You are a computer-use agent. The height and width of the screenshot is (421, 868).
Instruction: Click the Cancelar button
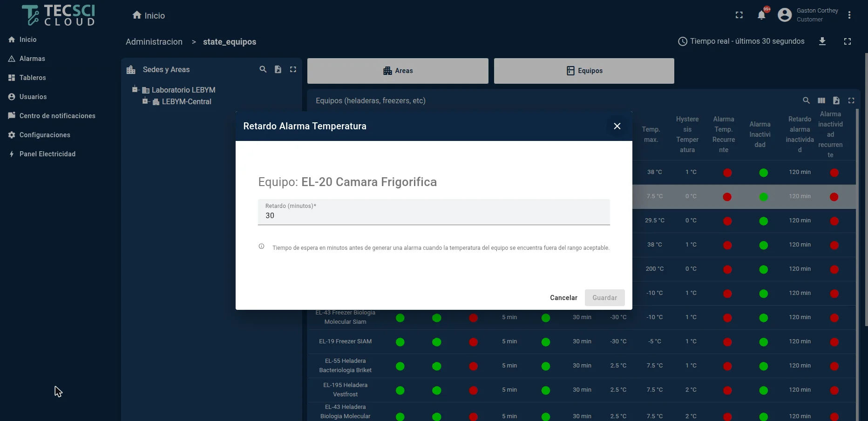pyautogui.click(x=563, y=298)
